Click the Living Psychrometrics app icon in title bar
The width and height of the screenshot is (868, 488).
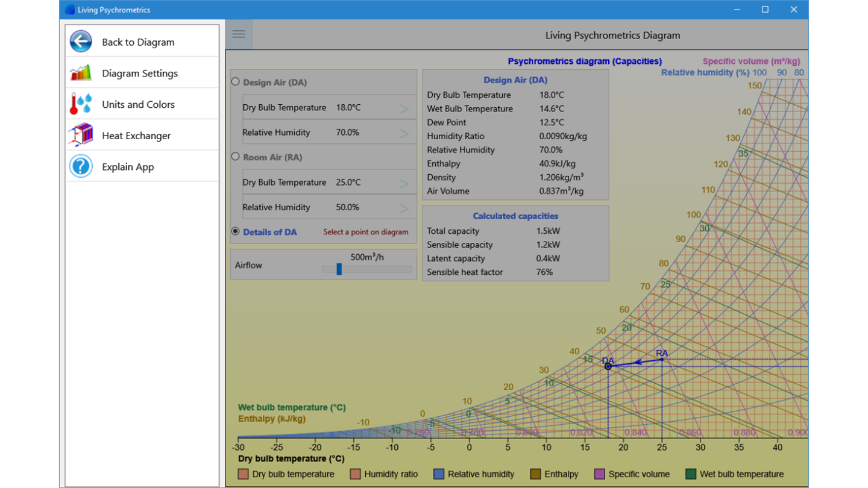click(x=70, y=10)
